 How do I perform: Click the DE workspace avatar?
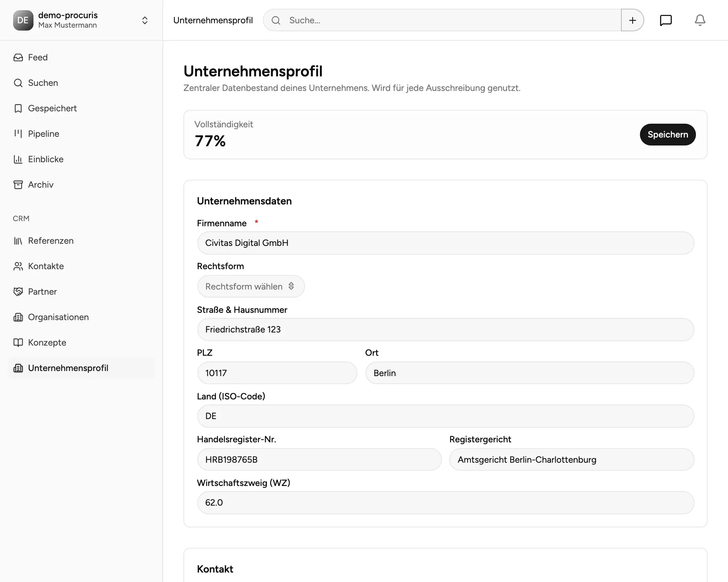pos(23,20)
